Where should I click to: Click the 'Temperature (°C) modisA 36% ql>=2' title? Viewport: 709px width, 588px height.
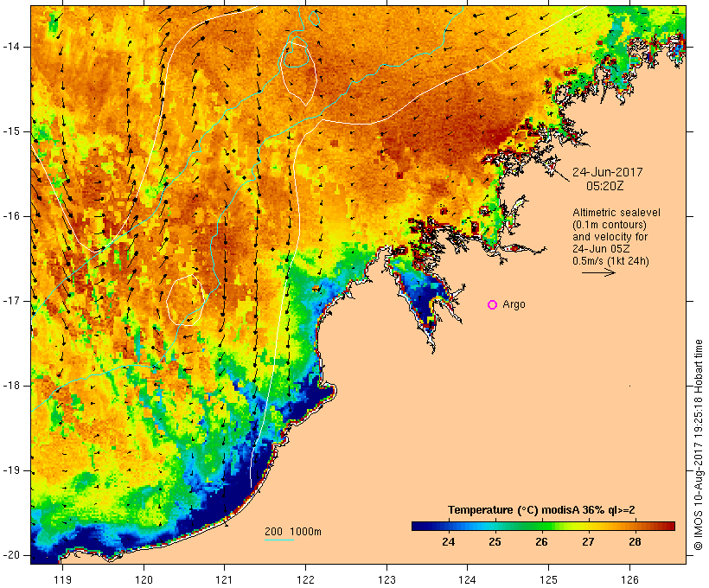pyautogui.click(x=541, y=510)
